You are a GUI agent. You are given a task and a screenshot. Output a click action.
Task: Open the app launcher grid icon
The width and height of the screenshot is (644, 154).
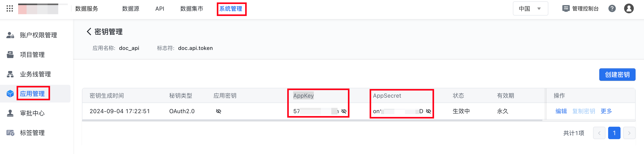point(10,8)
